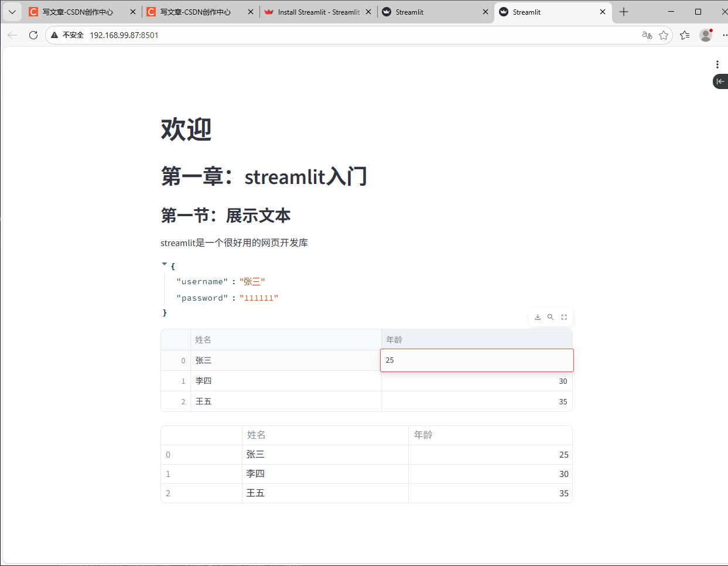Minimize the browser window
The width and height of the screenshot is (728, 566).
(671, 12)
